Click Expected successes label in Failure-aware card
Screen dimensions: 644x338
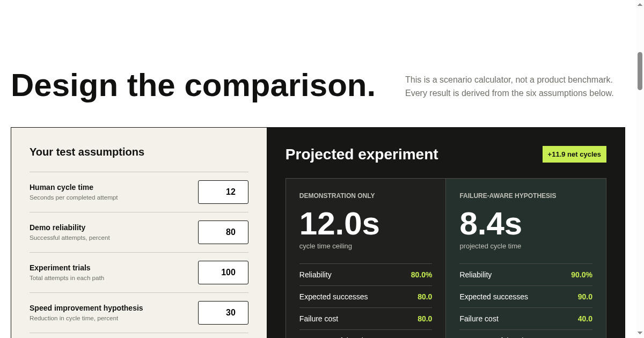(494, 297)
